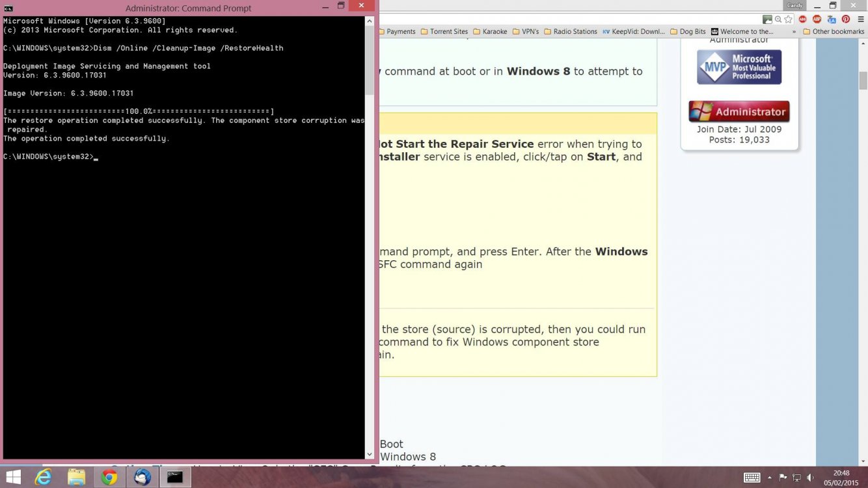Image resolution: width=868 pixels, height=488 pixels.
Task: Open the Karaoke bookmarks folder
Action: tap(490, 31)
